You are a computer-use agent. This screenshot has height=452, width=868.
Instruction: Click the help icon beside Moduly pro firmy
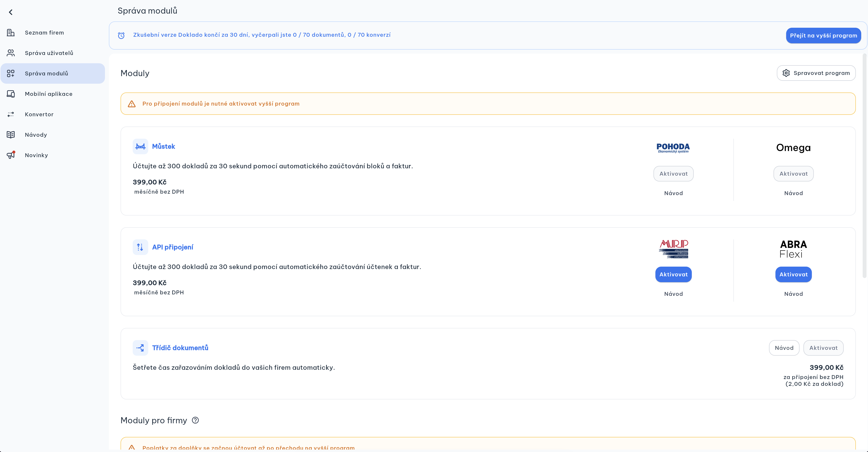click(x=195, y=420)
